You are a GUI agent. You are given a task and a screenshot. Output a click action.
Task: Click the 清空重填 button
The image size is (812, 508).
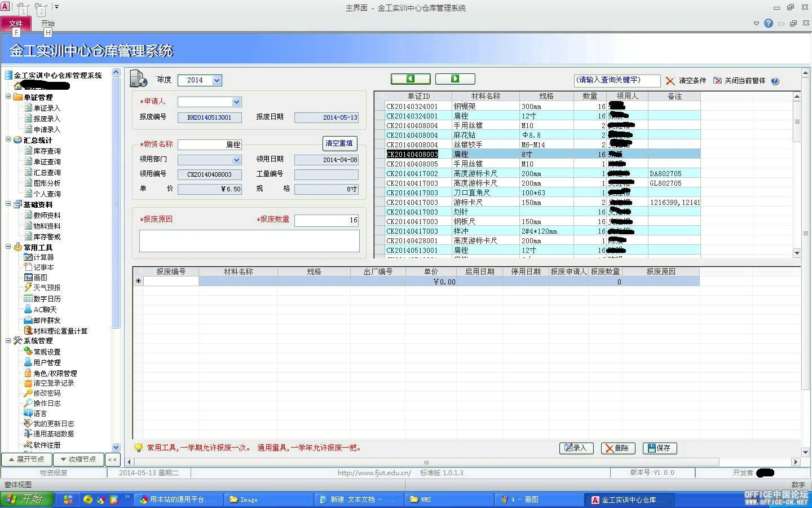339,143
